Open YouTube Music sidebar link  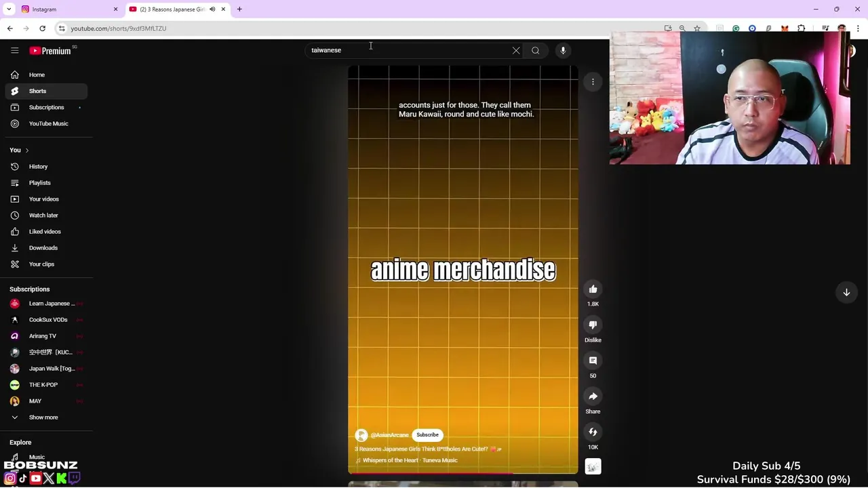point(46,123)
